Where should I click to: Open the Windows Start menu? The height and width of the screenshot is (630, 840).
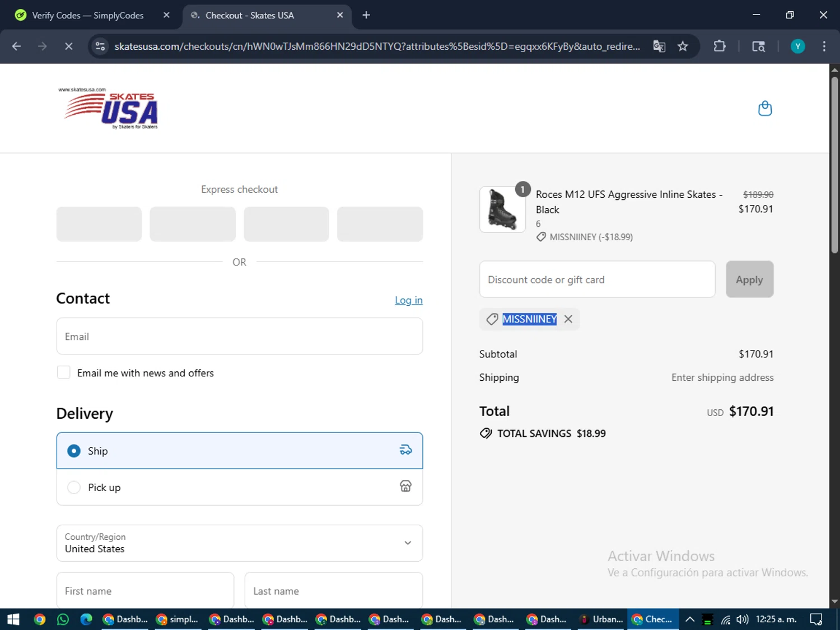point(13,619)
